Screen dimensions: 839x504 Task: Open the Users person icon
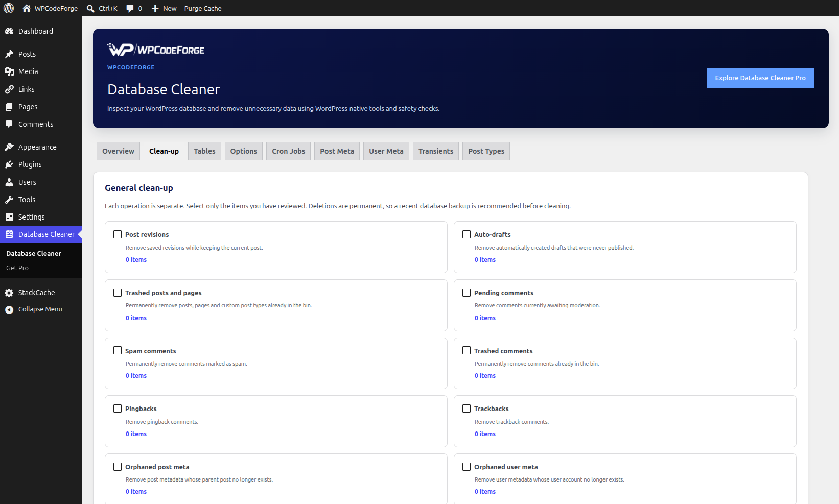[x=9, y=182]
